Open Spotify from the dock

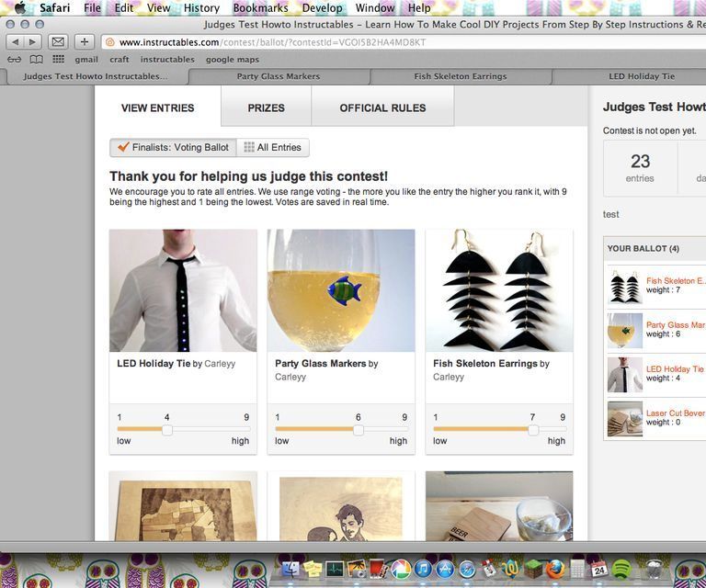coord(621,570)
